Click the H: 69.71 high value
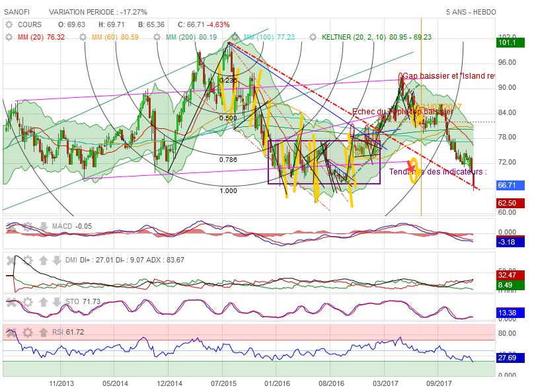The image size is (534, 392). (112, 24)
